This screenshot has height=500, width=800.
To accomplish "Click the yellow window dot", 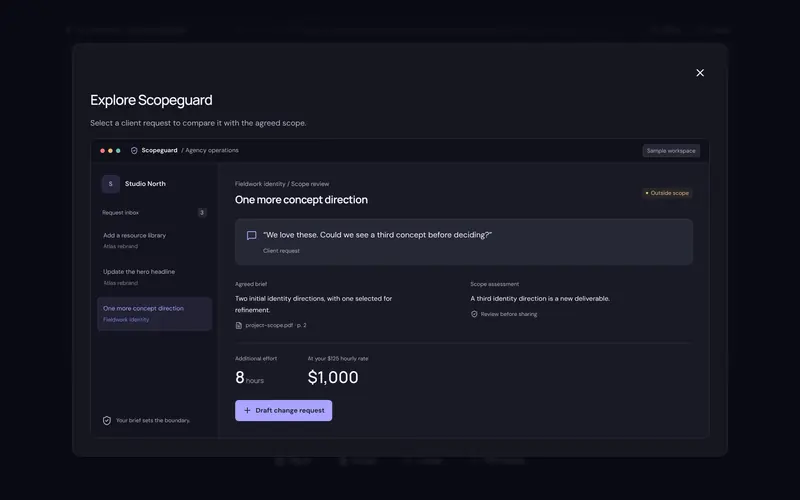I will pos(110,151).
